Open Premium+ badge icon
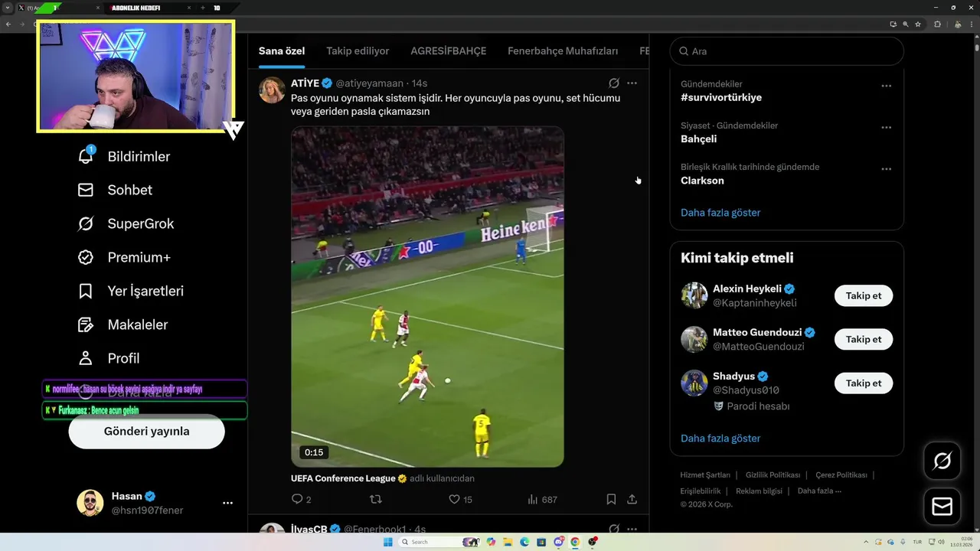Image resolution: width=980 pixels, height=551 pixels. (86, 257)
